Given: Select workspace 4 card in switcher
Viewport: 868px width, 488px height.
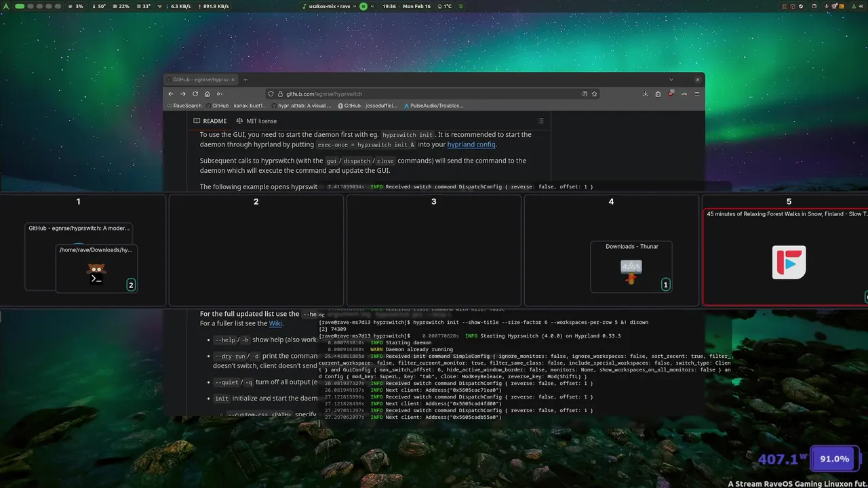Looking at the screenshot, I should pyautogui.click(x=612, y=250).
